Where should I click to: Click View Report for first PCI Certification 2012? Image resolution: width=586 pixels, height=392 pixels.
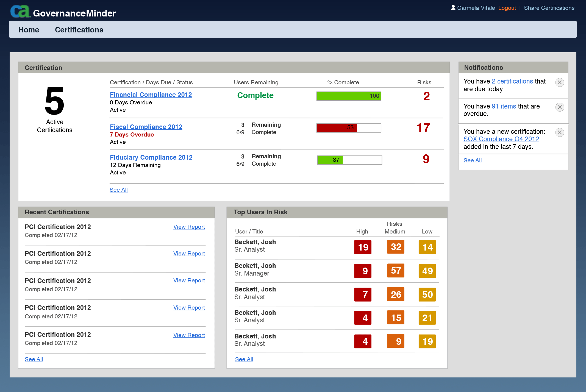(189, 227)
